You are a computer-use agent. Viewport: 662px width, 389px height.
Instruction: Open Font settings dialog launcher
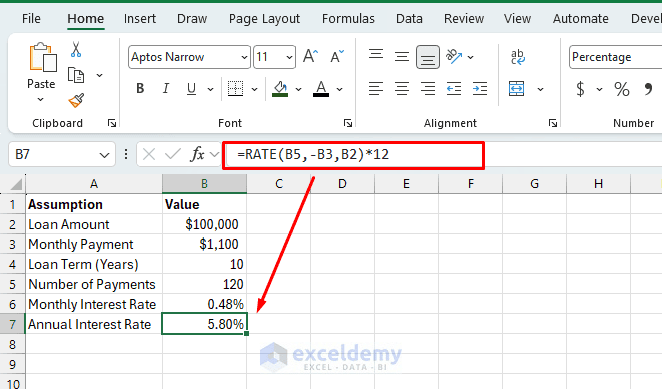tap(348, 123)
